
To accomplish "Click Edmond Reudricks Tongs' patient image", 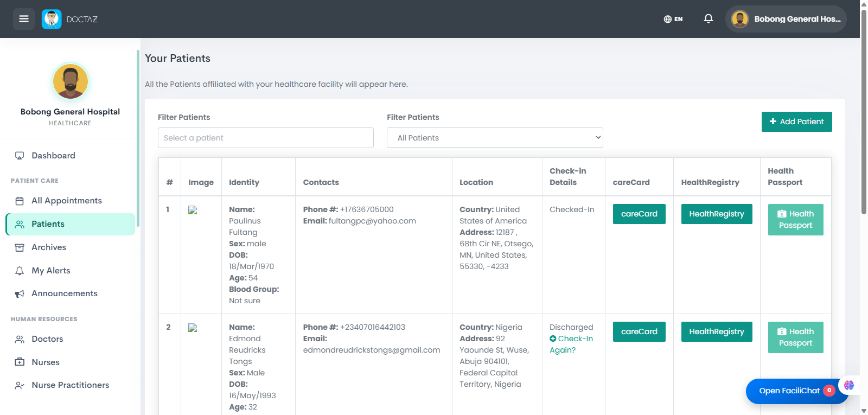I will [x=193, y=328].
